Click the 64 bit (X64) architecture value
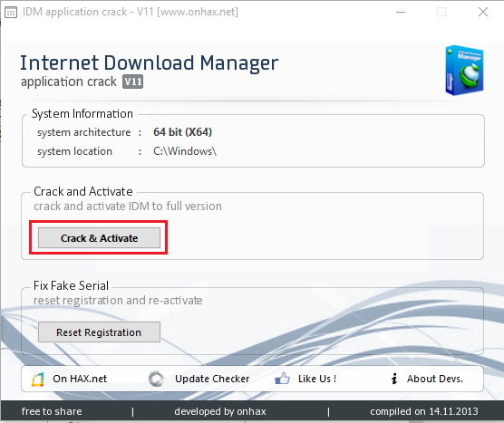This screenshot has height=423, width=504. [x=182, y=132]
